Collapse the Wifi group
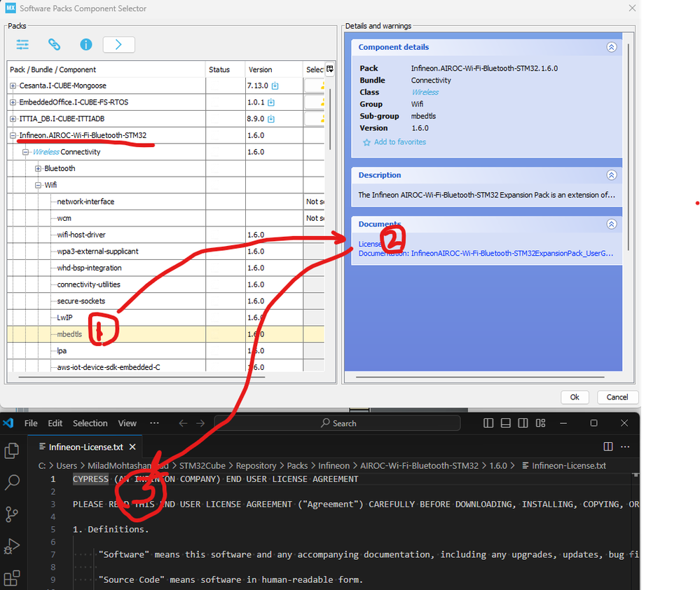 [x=38, y=185]
